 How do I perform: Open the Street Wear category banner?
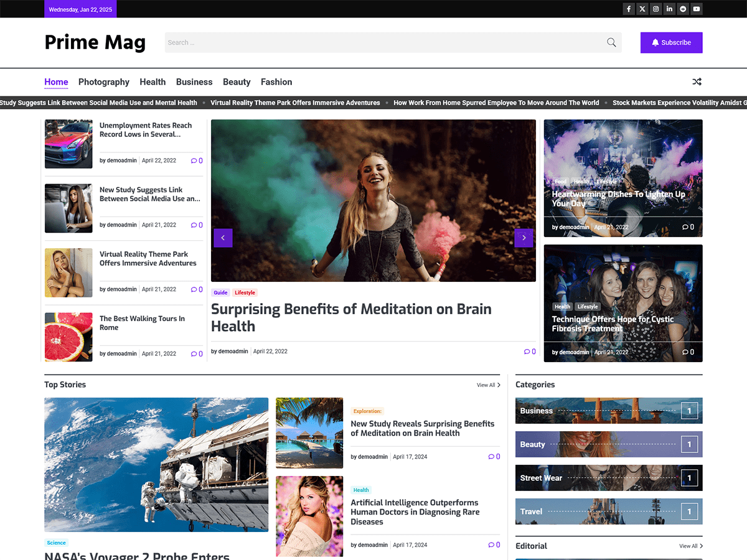coord(609,478)
